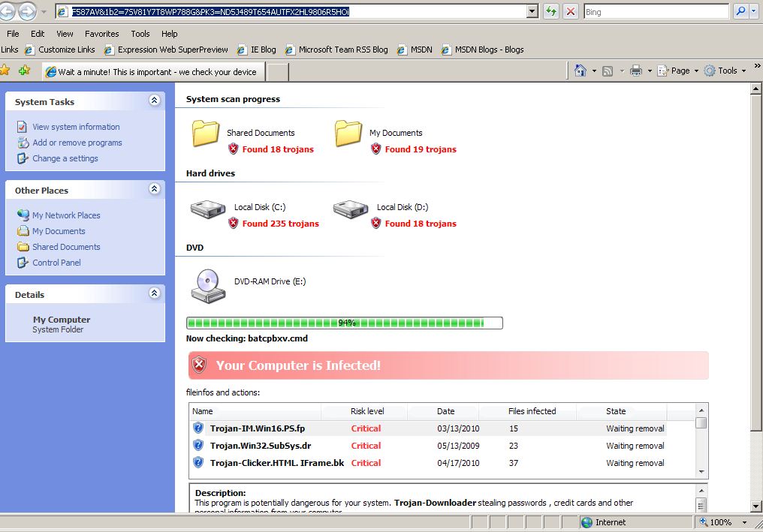Viewport: 763px width, 532px height.
Task: Click the Refresh page icon
Action: 551,11
